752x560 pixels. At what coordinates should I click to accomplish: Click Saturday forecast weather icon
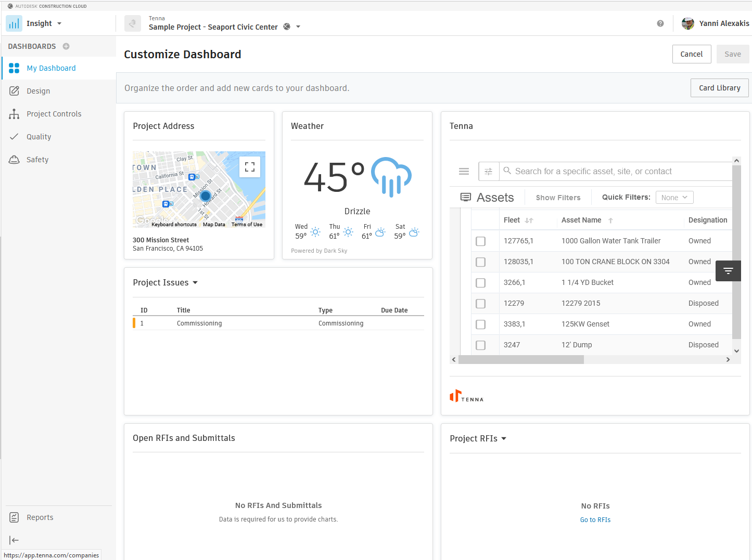click(x=414, y=232)
